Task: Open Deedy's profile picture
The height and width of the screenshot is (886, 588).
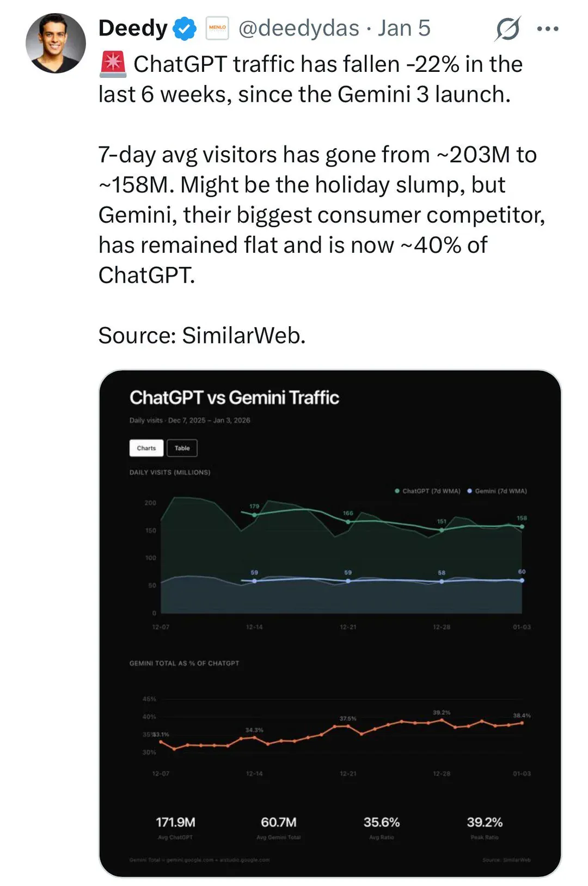Action: coord(56,44)
